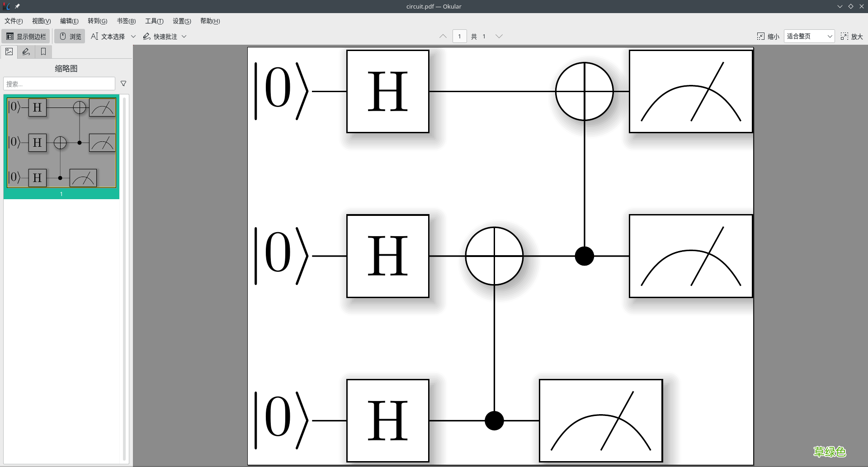Click the page number input field
The image size is (868, 467).
point(459,37)
